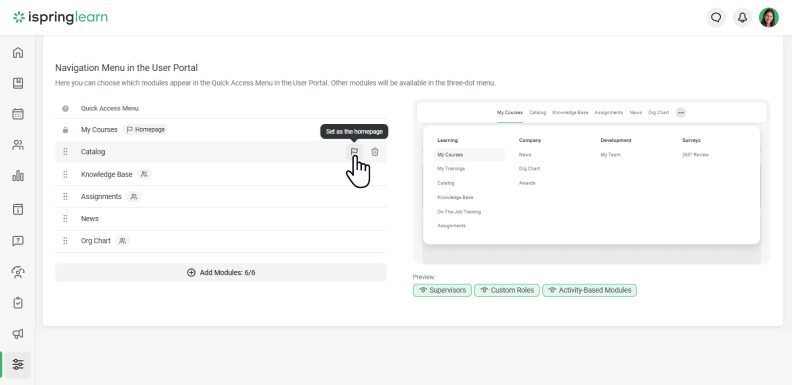Click the people badge next to Org Chart
This screenshot has height=385, width=792.
click(x=122, y=241)
